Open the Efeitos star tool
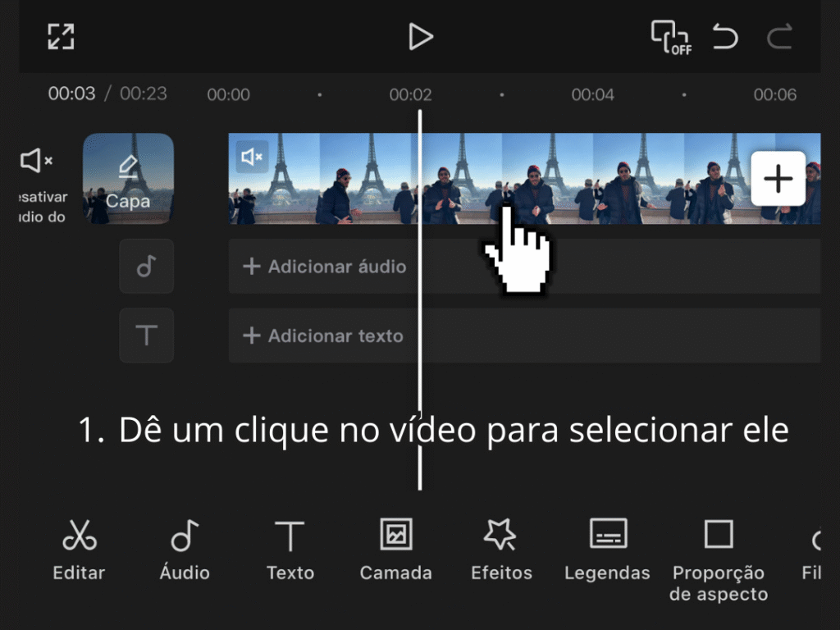 (x=501, y=549)
